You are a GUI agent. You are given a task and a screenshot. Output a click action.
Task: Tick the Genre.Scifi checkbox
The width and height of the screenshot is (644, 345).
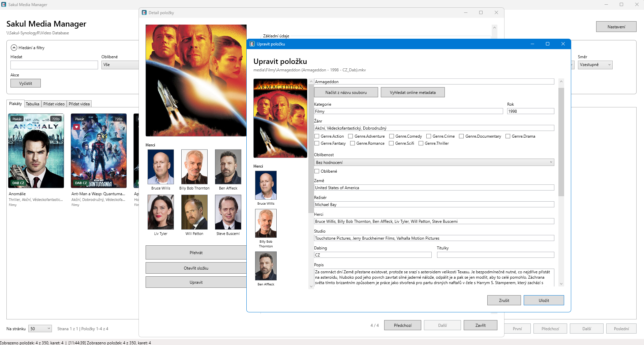[x=391, y=143]
